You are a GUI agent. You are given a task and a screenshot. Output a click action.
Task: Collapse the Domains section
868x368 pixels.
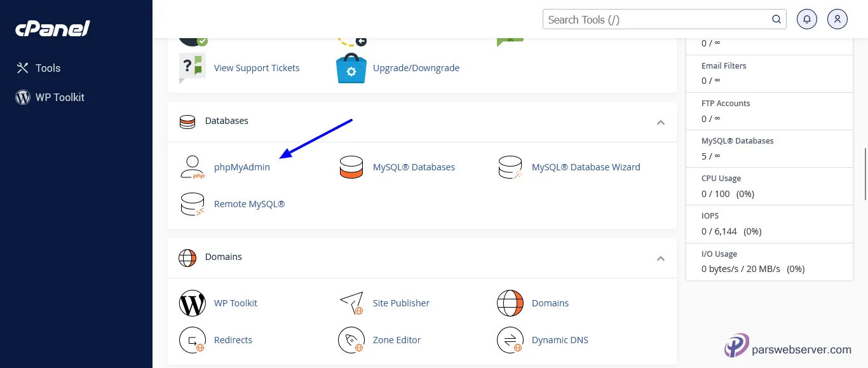click(661, 258)
